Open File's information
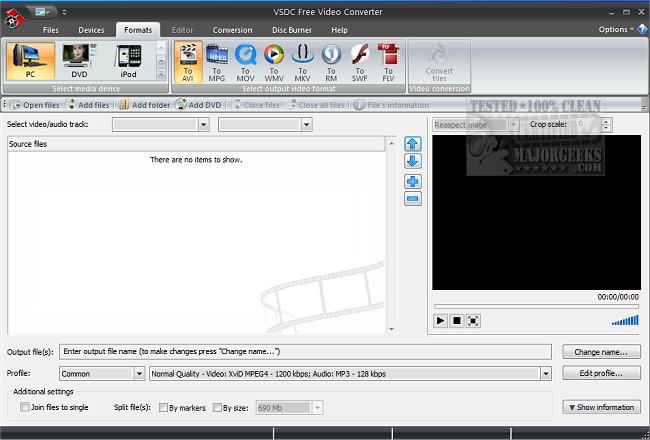 coord(392,105)
